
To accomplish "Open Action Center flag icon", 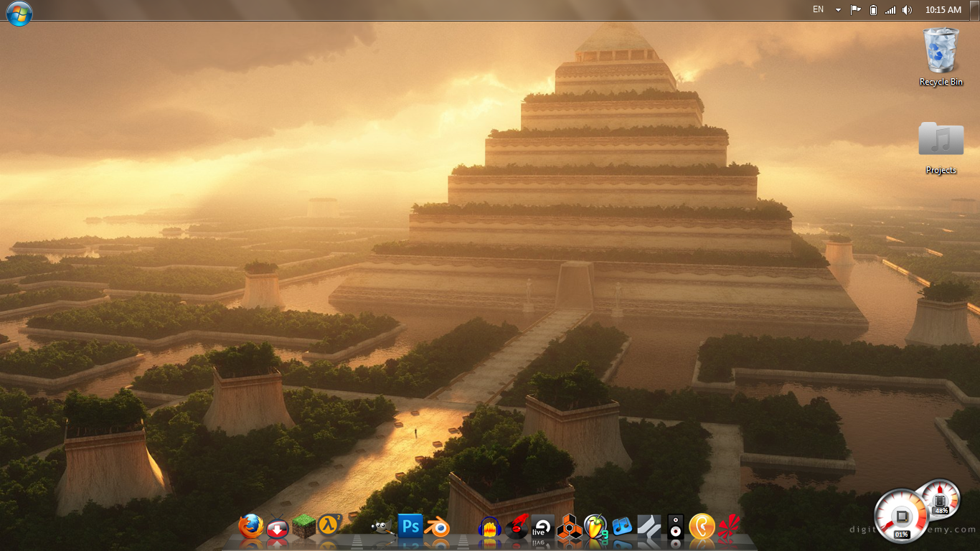I will (855, 10).
